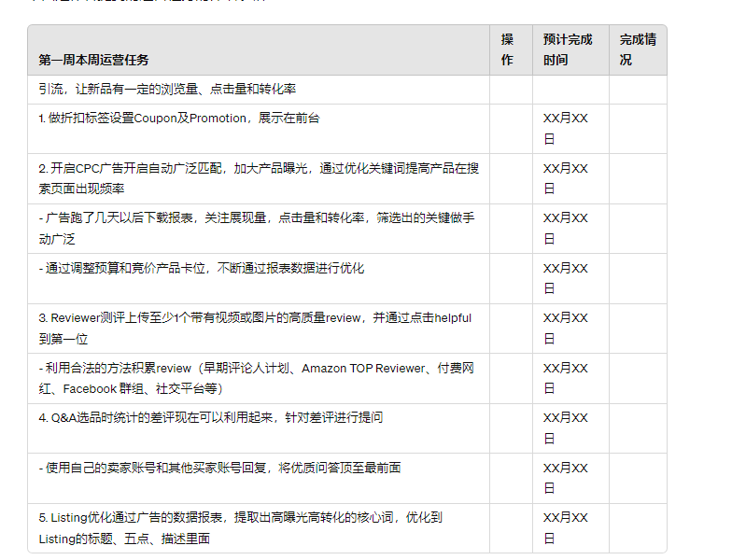732x560 pixels.
Task: Click 完成情况 cell for CPC广告 task
Action: [637, 178]
